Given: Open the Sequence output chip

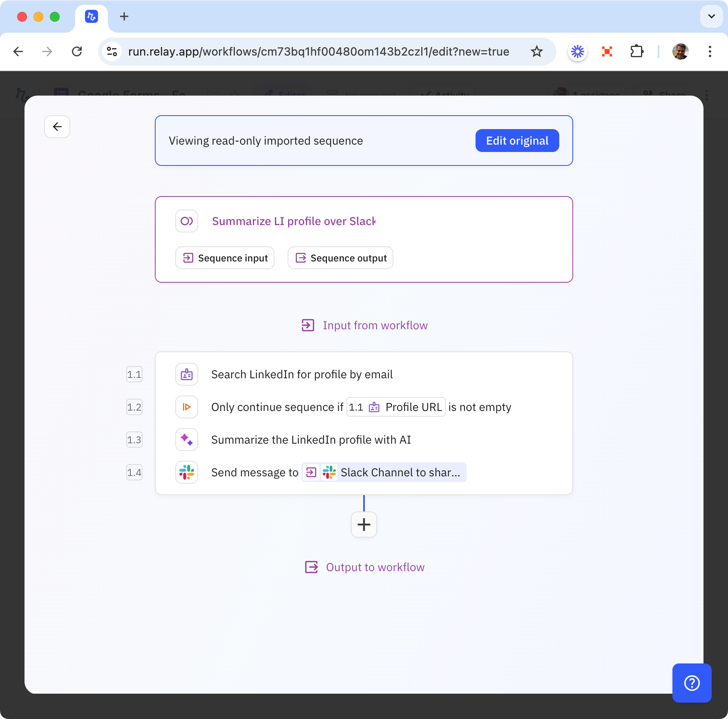Looking at the screenshot, I should coord(340,258).
